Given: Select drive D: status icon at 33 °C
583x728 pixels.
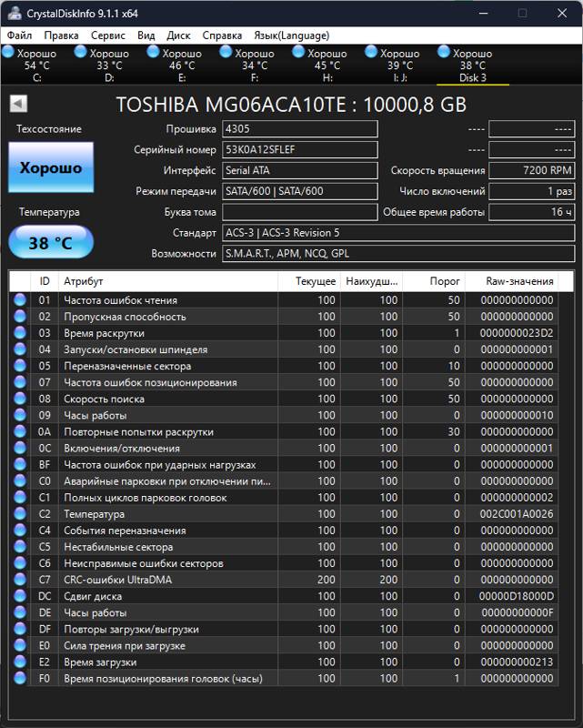Looking at the screenshot, I should coord(82,53).
